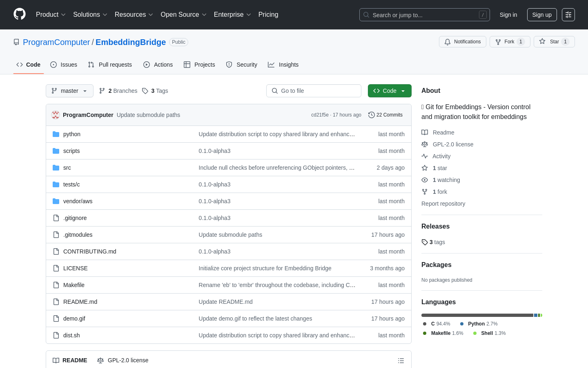Click Report repository link

tap(443, 204)
